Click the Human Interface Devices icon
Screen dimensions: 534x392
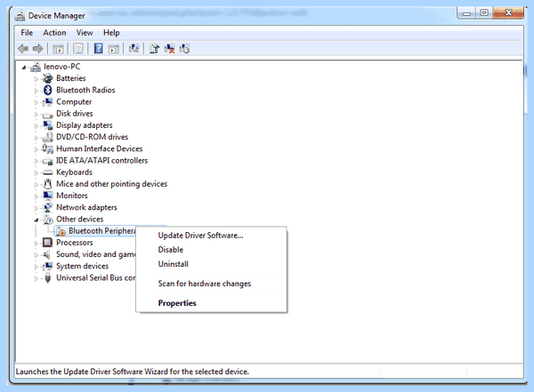tap(48, 148)
